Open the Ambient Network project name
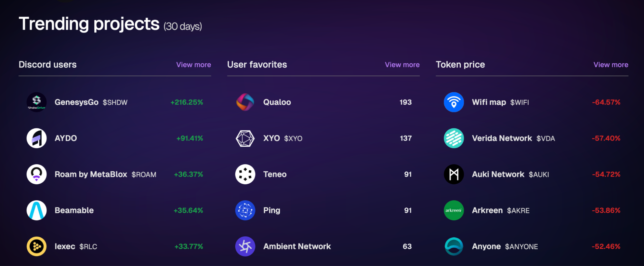 pyautogui.click(x=297, y=246)
